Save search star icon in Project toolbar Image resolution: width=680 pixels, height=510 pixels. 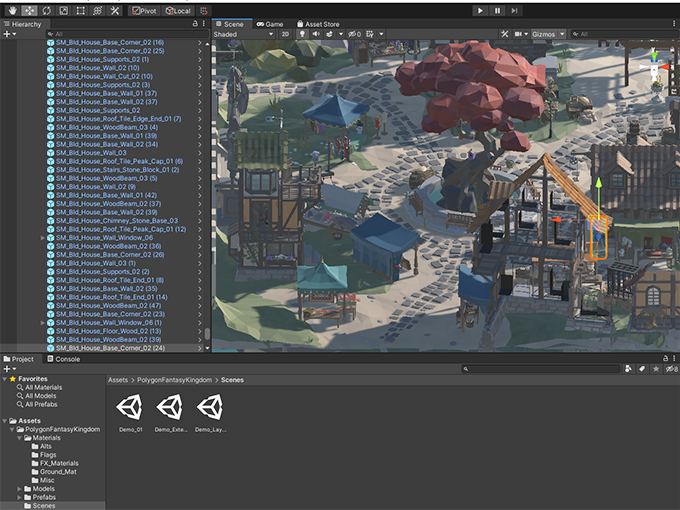656,369
